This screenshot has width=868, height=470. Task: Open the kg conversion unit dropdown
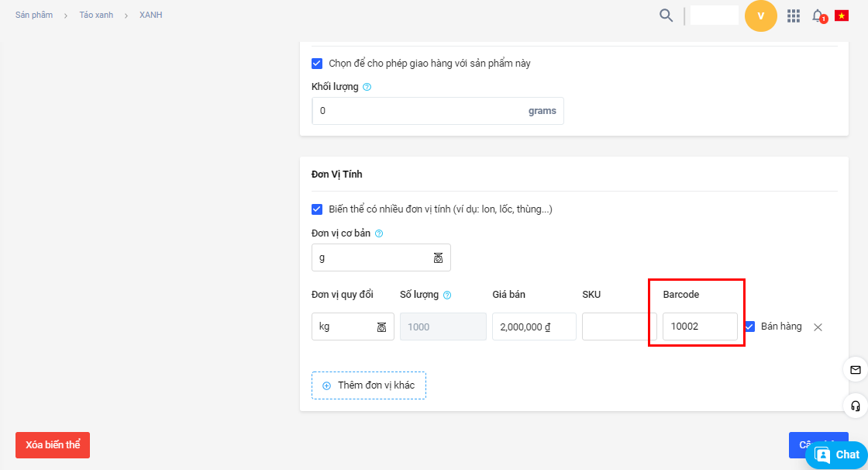(353, 327)
